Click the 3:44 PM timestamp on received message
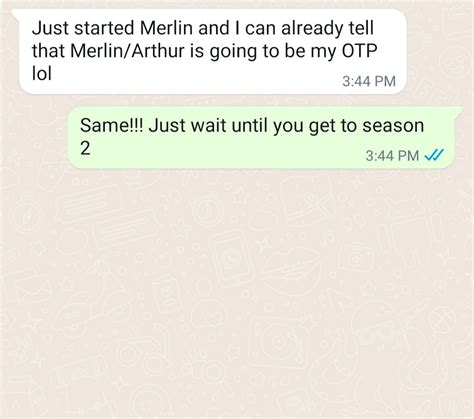The height and width of the screenshot is (419, 474). [369, 81]
